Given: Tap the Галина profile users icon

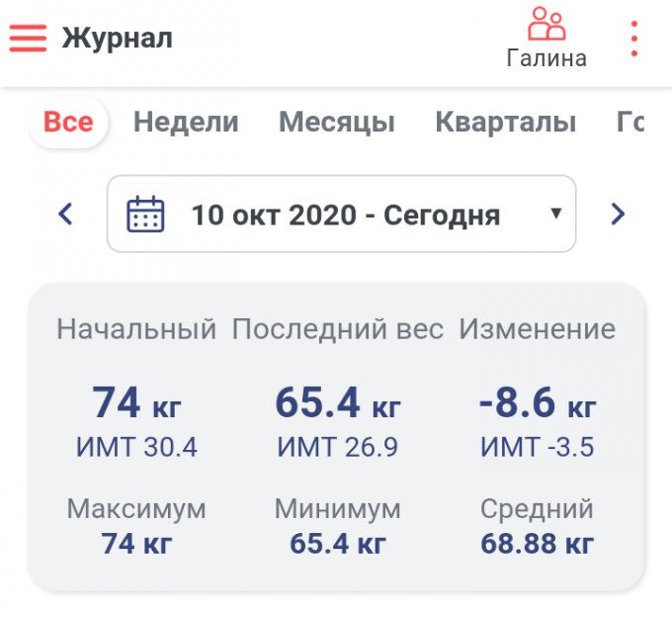Looking at the screenshot, I should [546, 25].
